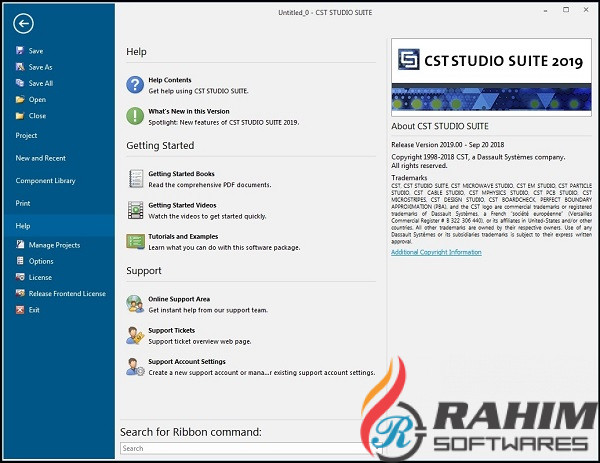The height and width of the screenshot is (463, 600).
Task: Click the Support Account Settings gear icon
Action: pyautogui.click(x=135, y=367)
